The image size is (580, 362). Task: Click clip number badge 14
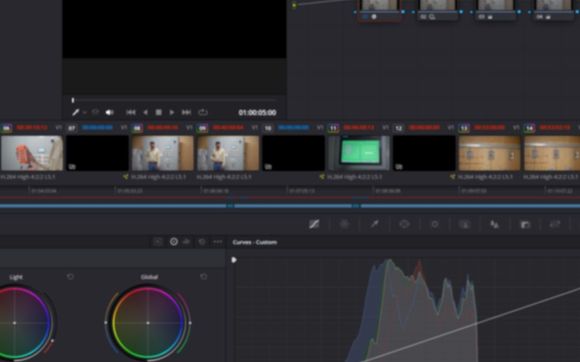529,128
